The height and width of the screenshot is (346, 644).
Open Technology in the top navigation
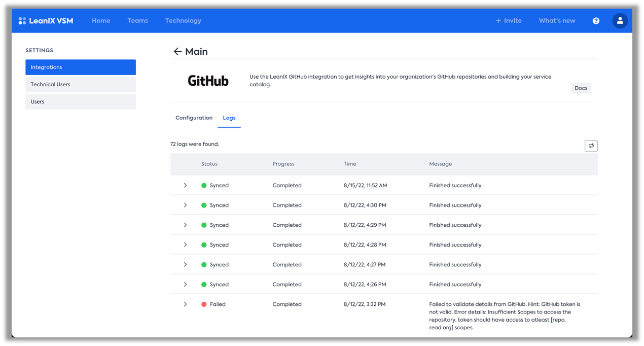(x=183, y=21)
